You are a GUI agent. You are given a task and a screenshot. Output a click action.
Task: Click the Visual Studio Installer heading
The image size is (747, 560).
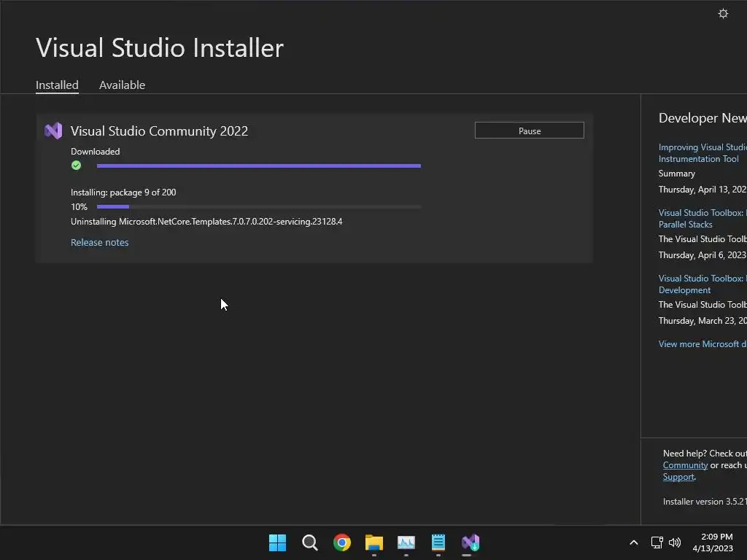160,47
